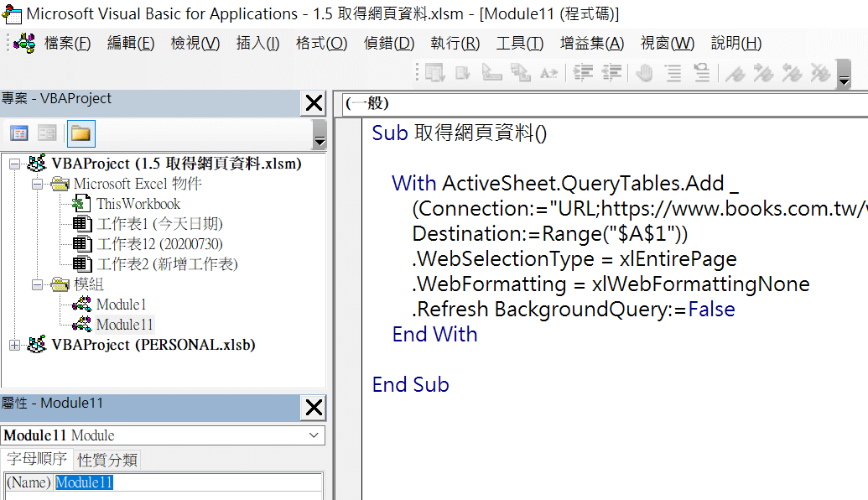Viewport: 868px width, 500px height.
Task: Open the 說明(H) menu
Action: click(x=736, y=43)
